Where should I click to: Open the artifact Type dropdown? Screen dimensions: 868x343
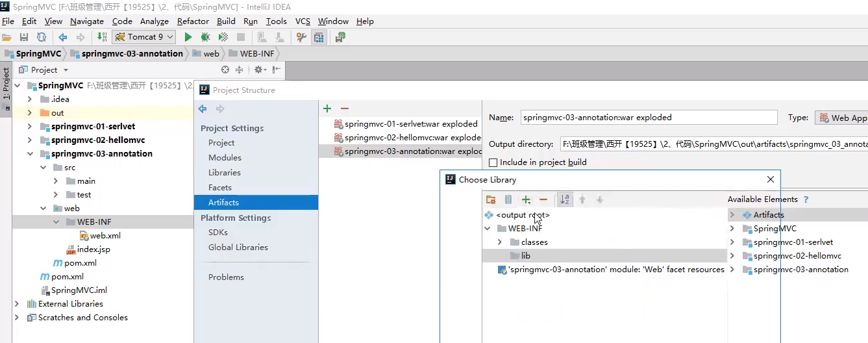click(842, 118)
